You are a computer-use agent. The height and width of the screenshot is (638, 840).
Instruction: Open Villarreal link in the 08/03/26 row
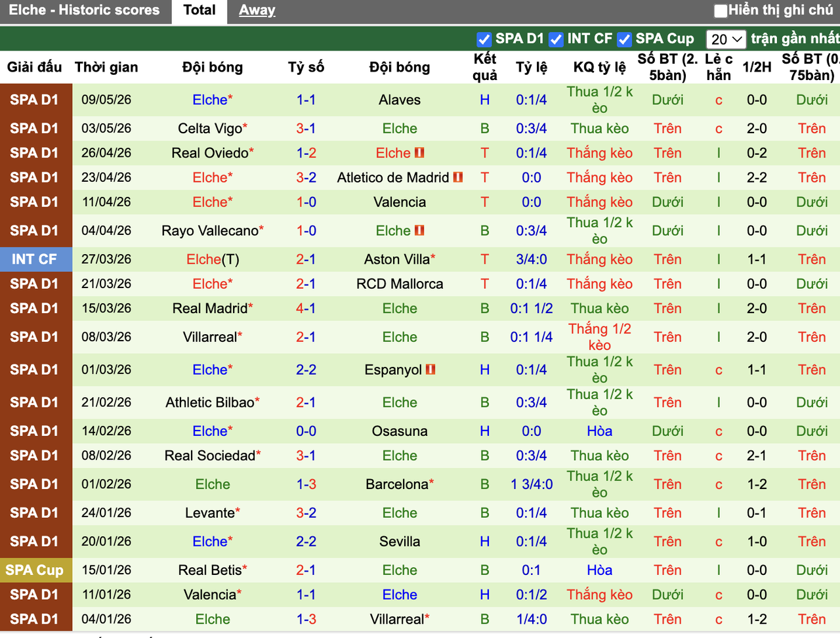(210, 337)
